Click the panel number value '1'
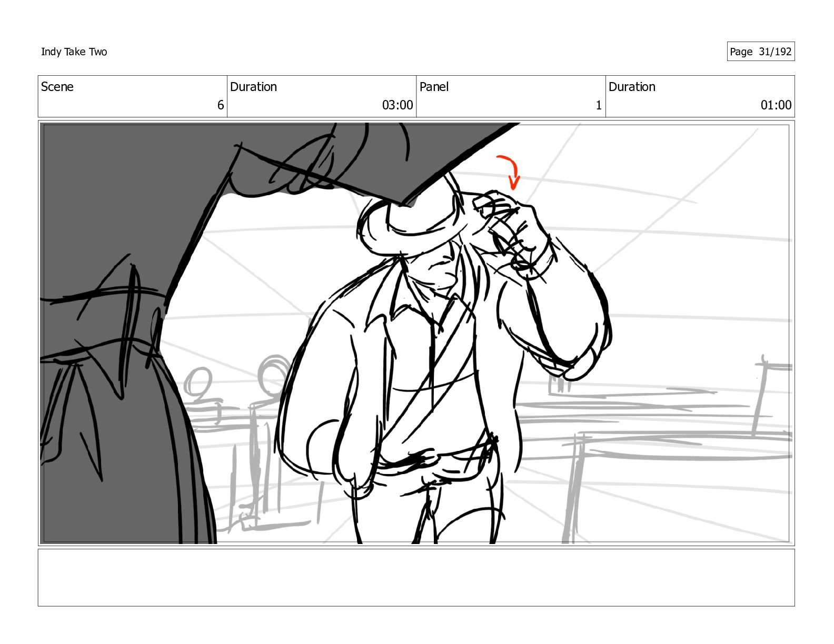 (599, 105)
